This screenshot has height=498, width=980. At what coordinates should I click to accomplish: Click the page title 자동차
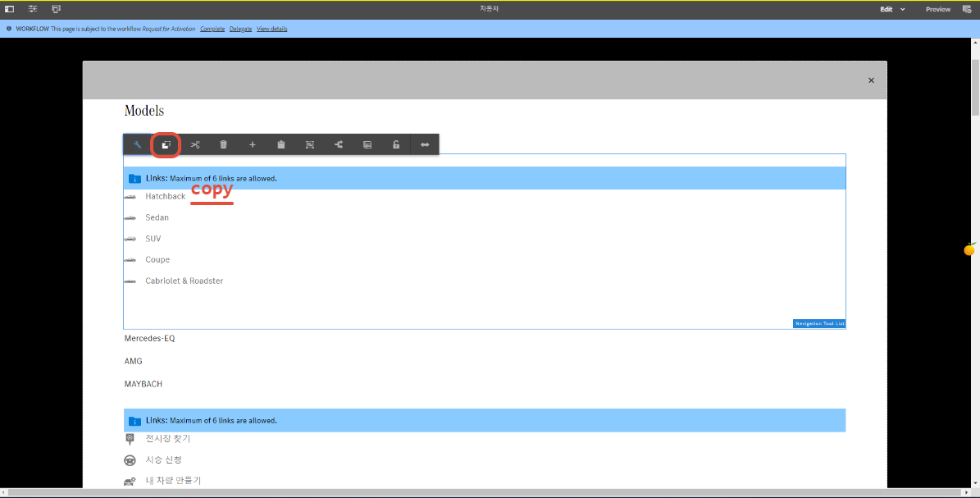490,9
